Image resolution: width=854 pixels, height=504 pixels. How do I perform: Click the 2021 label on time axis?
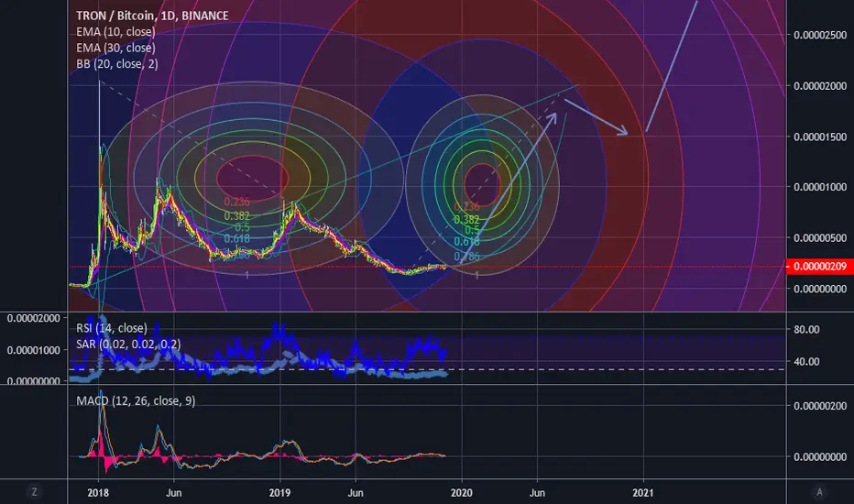click(643, 493)
